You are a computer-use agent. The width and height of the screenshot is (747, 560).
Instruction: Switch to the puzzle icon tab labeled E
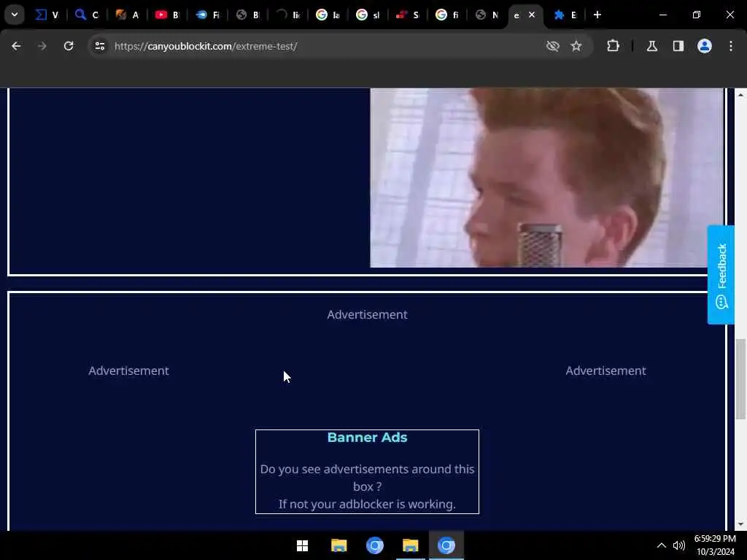(565, 15)
